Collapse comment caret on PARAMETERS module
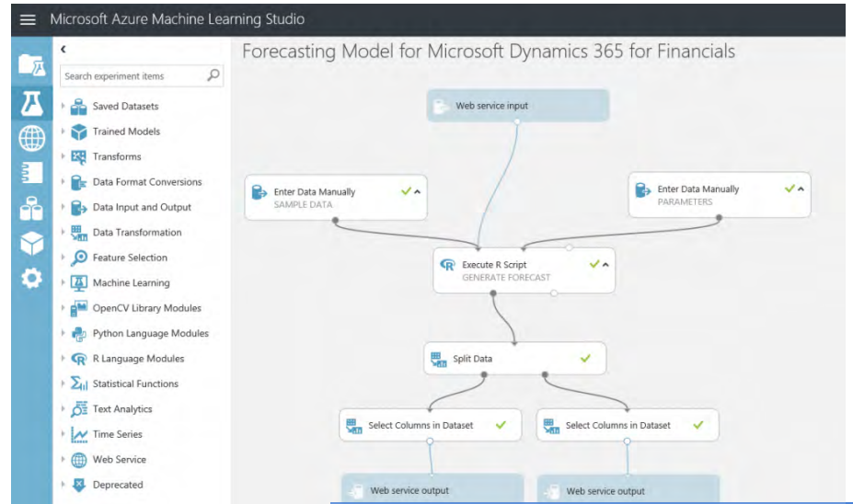Image resolution: width=853 pixels, height=504 pixels. [x=801, y=189]
